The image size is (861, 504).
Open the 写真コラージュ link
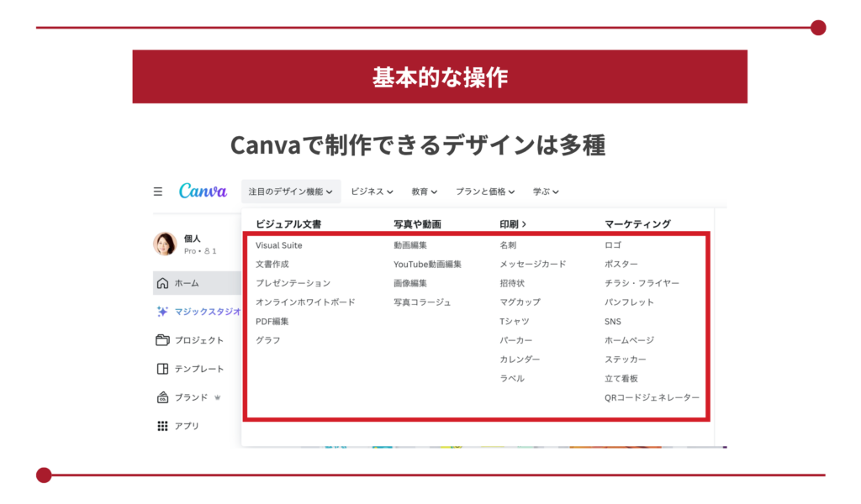pos(422,302)
